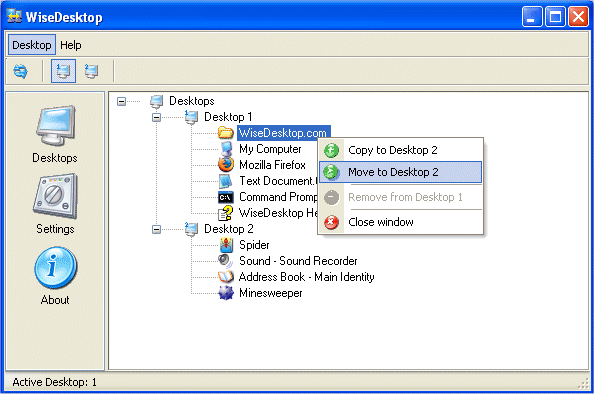Open the Desktops panel in the sidebar
594x394 pixels.
pyautogui.click(x=55, y=134)
